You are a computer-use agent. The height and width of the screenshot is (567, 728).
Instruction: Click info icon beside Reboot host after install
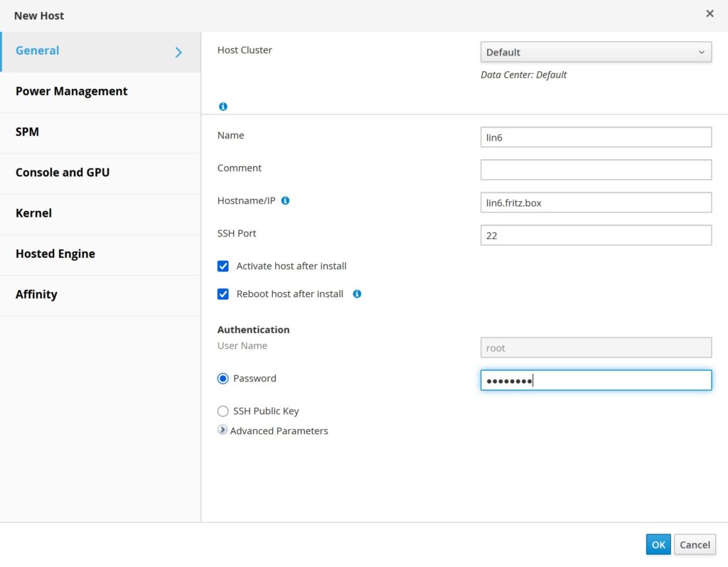357,293
